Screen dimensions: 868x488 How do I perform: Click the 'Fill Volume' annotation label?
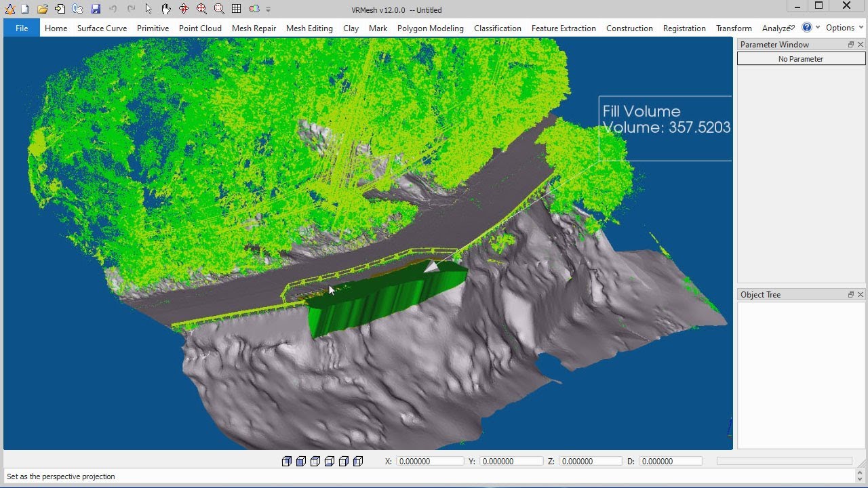642,111
